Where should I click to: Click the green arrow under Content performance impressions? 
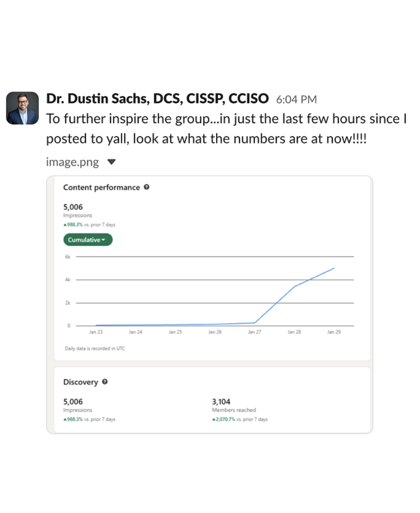pos(65,225)
